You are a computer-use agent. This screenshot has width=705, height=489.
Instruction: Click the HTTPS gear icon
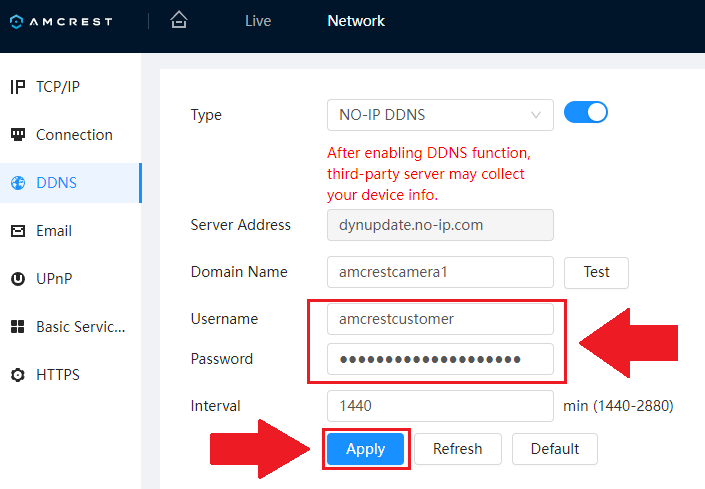[18, 375]
